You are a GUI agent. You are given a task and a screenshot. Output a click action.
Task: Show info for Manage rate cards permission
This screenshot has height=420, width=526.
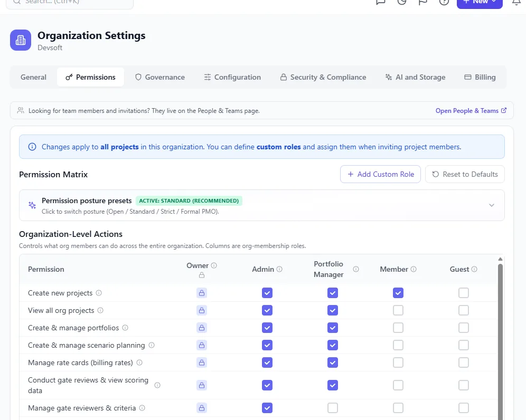tap(139, 362)
